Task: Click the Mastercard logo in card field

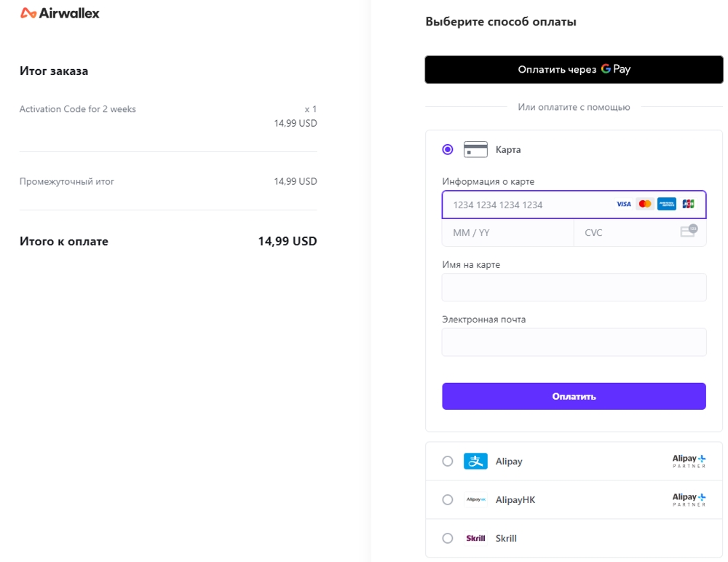Action: coord(645,204)
